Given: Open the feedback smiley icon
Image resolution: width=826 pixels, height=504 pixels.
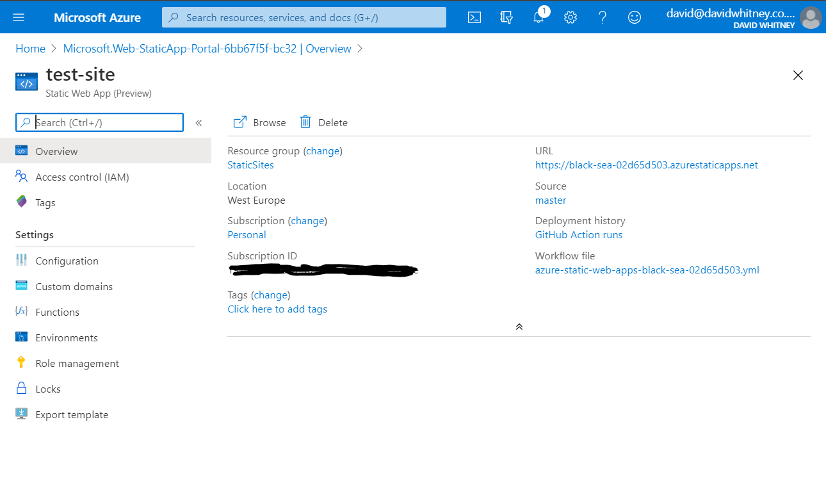Looking at the screenshot, I should click(x=635, y=17).
